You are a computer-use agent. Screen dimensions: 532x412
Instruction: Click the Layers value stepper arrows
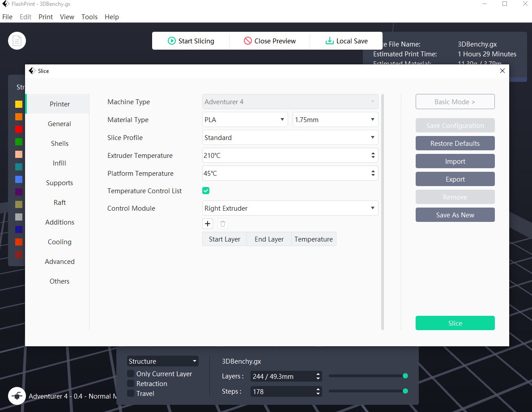click(318, 376)
